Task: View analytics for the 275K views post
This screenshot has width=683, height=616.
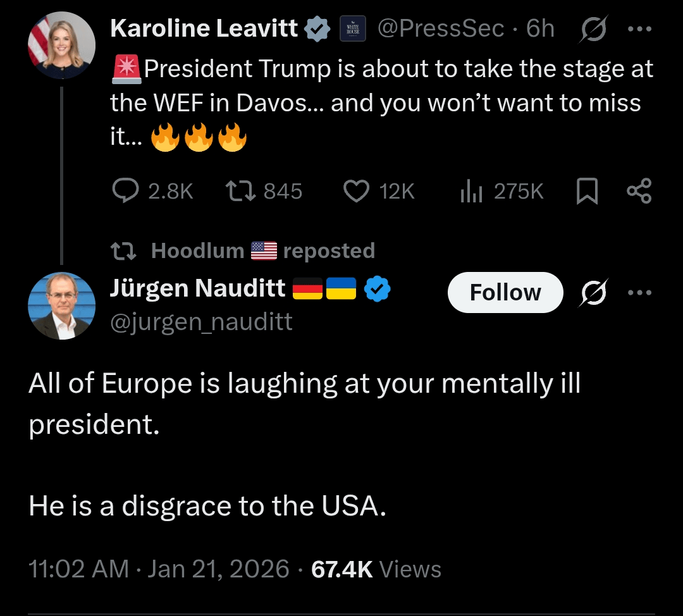Action: [x=471, y=191]
